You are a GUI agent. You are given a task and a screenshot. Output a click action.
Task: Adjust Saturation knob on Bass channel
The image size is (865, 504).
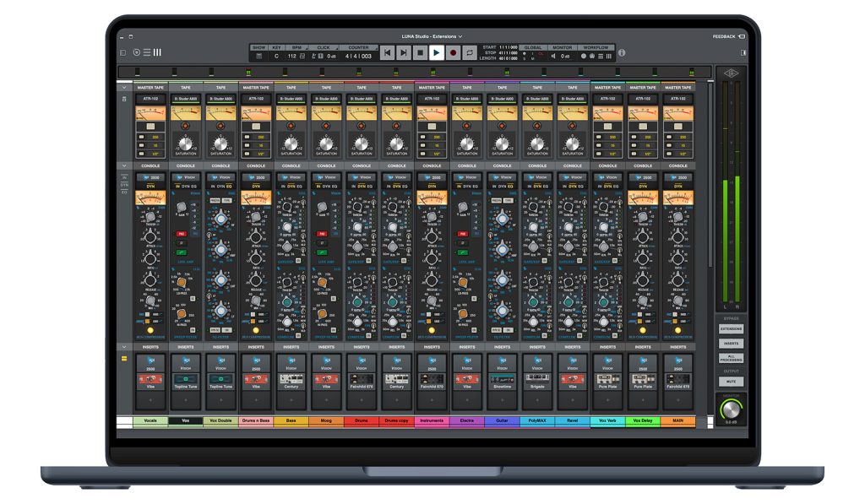[x=291, y=144]
